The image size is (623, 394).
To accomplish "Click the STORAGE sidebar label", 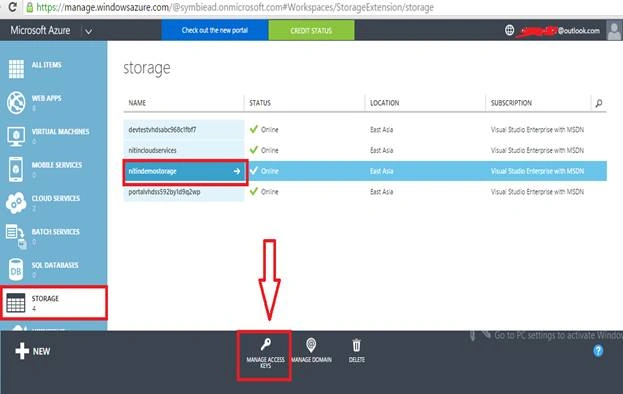I will pos(45,298).
